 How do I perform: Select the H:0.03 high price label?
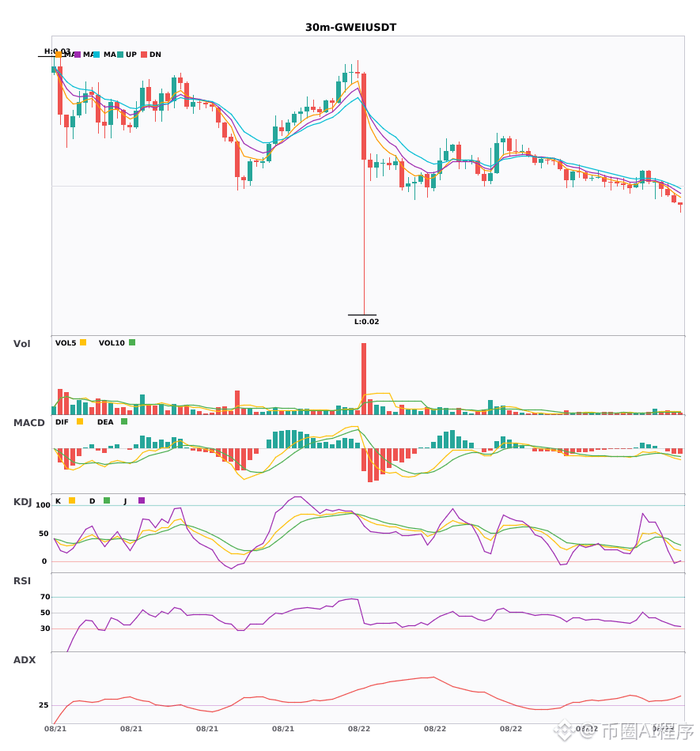pos(57,51)
